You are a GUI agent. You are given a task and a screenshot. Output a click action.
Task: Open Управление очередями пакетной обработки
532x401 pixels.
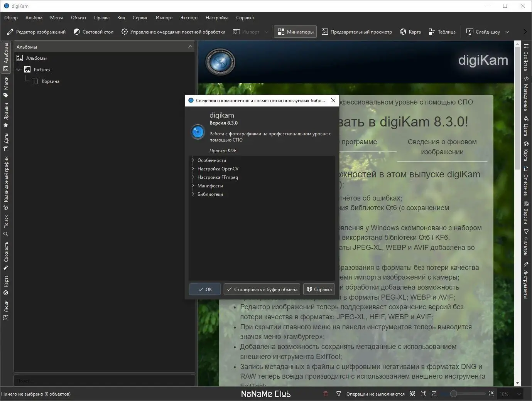tap(173, 32)
